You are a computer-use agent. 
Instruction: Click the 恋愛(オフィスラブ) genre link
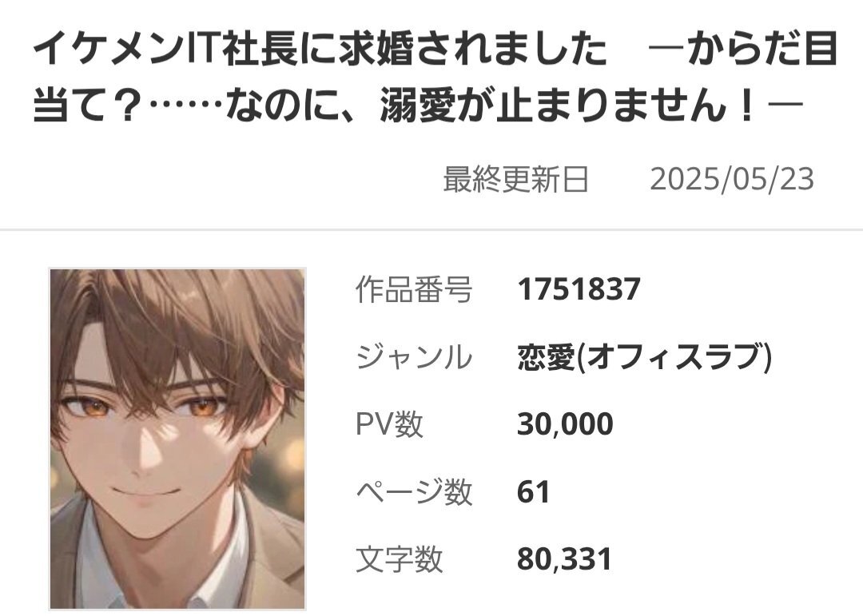(x=645, y=356)
